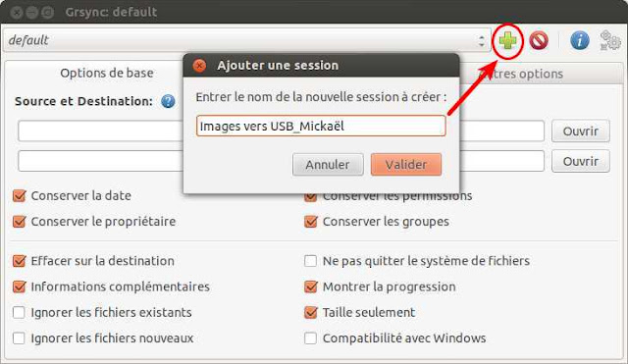Enable Ne pas quitter le système de fichiers
628x364 pixels.
click(x=310, y=261)
